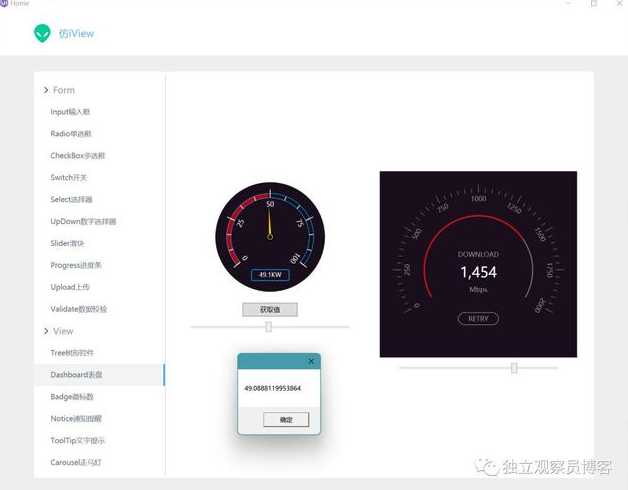This screenshot has height=490, width=628.
Task: Click the app icon in the title bar
Action: [4, 3]
